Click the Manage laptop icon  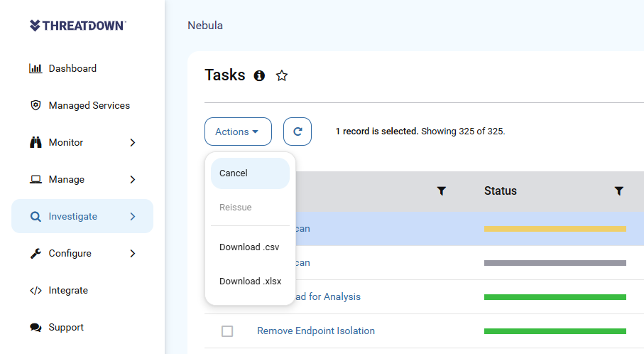[36, 179]
